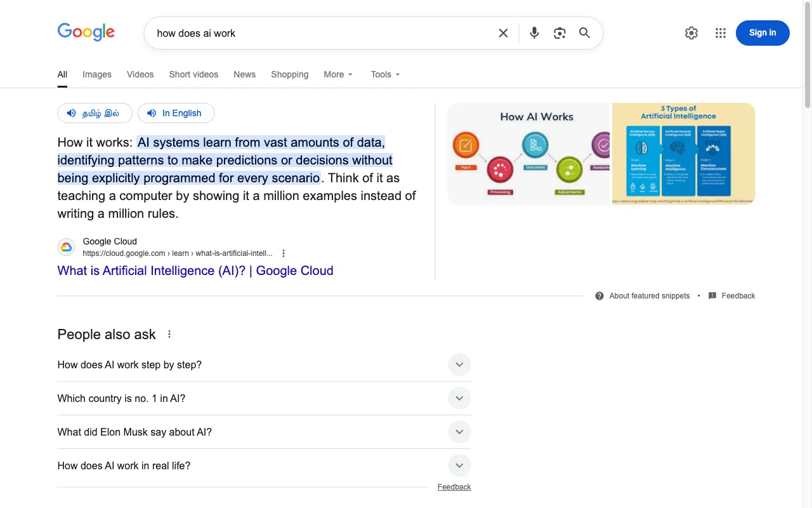Open 'What is Artificial Intelligence (AI)?' link
The height and width of the screenshot is (508, 812).
[x=195, y=271]
